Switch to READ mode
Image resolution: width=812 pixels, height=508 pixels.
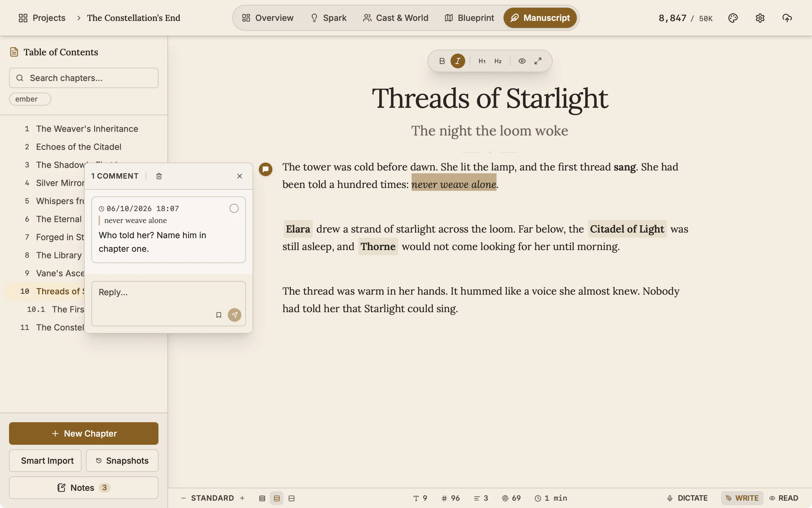tap(784, 498)
